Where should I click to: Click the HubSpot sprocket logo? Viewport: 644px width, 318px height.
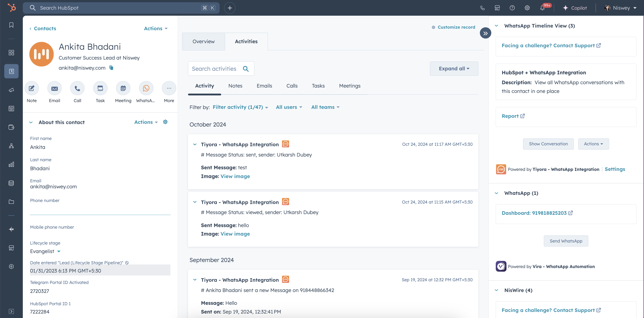click(11, 8)
